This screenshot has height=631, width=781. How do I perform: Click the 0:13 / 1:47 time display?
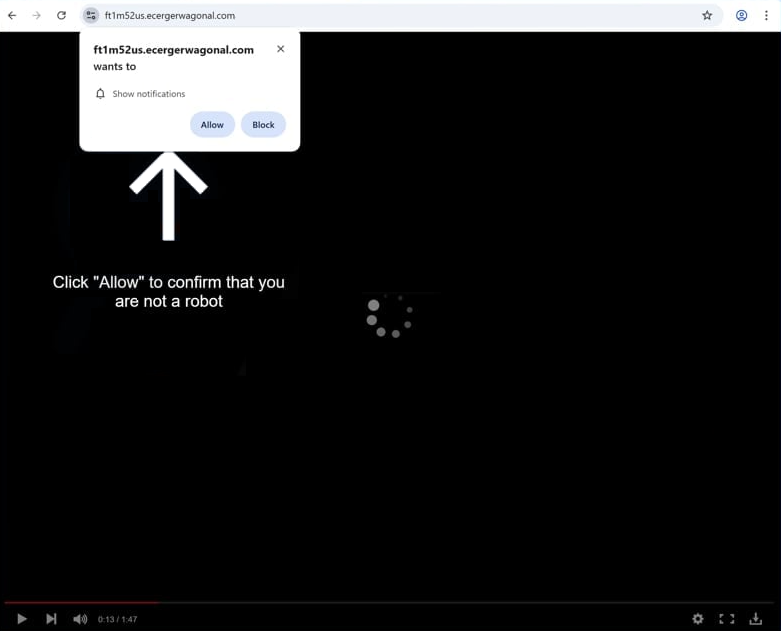[x=117, y=619]
